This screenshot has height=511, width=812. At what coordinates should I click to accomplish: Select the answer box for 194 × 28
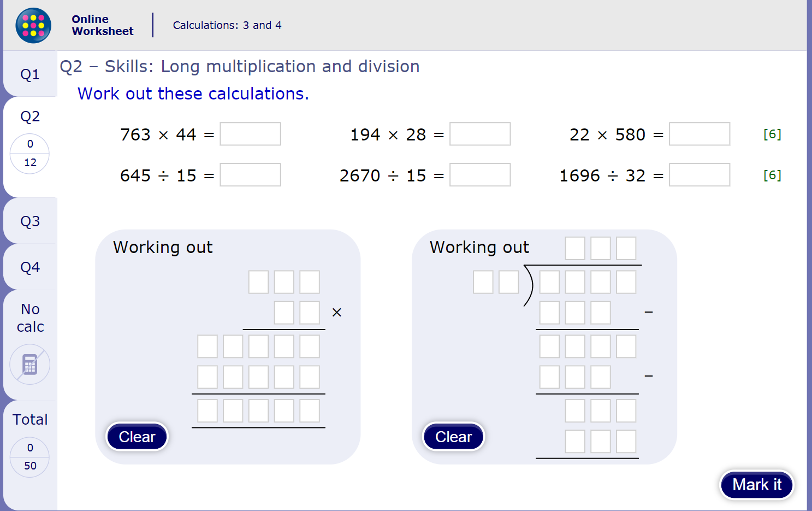click(480, 134)
